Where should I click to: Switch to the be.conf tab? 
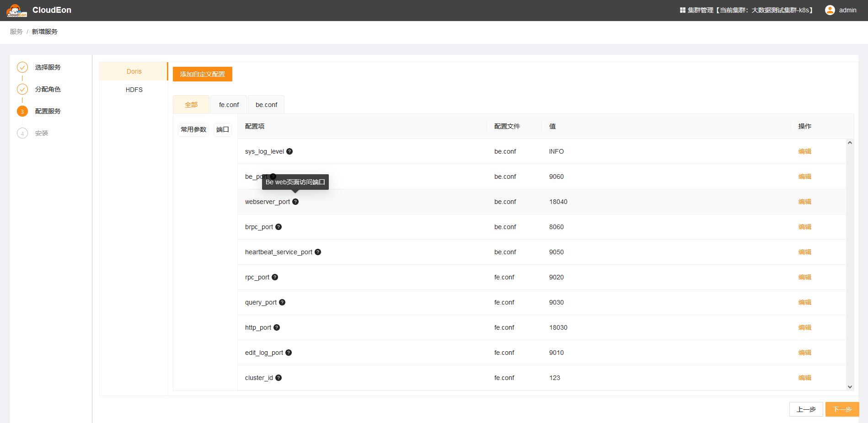[266, 105]
